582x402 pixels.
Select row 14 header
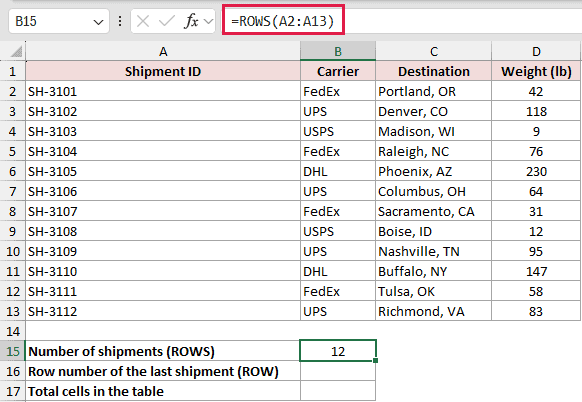click(x=13, y=331)
